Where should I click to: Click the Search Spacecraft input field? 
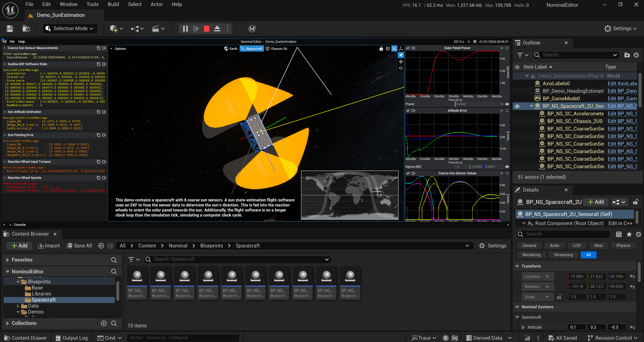pyautogui.click(x=238, y=259)
